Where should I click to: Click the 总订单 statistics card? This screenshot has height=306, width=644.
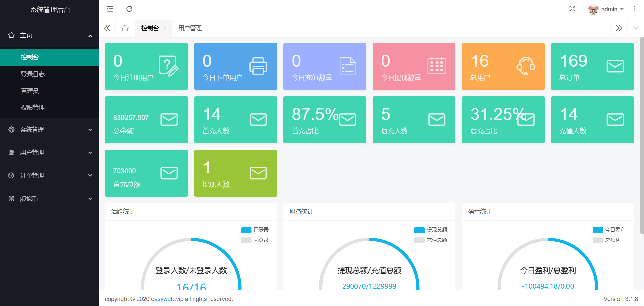592,66
